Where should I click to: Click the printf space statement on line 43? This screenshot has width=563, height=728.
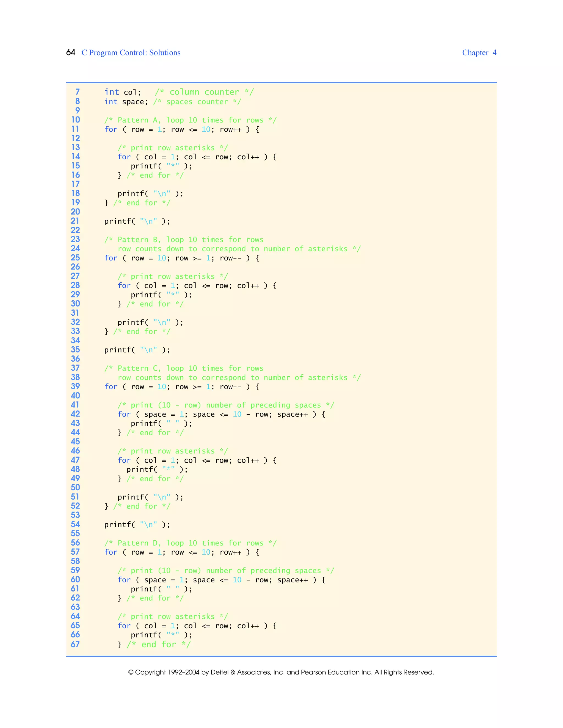[161, 424]
